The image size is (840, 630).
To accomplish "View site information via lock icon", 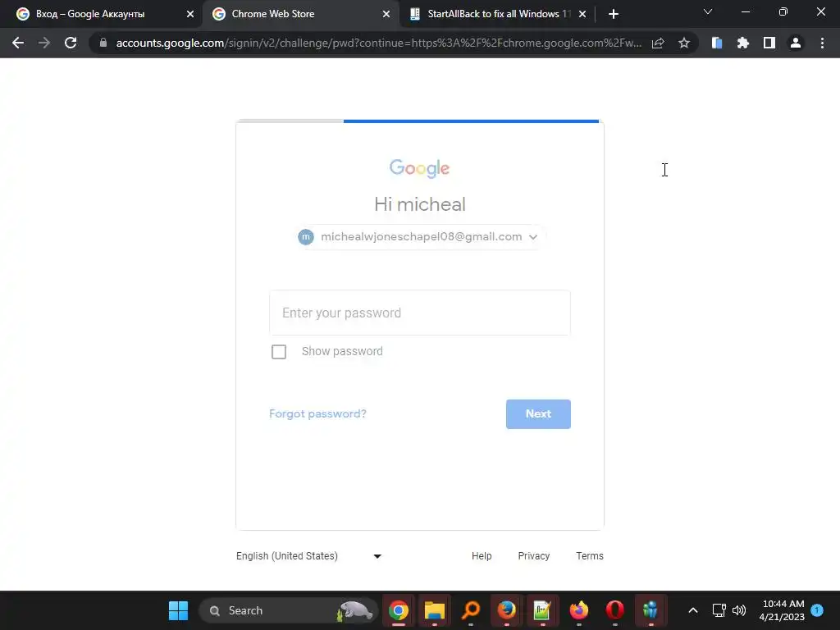I will click(103, 43).
